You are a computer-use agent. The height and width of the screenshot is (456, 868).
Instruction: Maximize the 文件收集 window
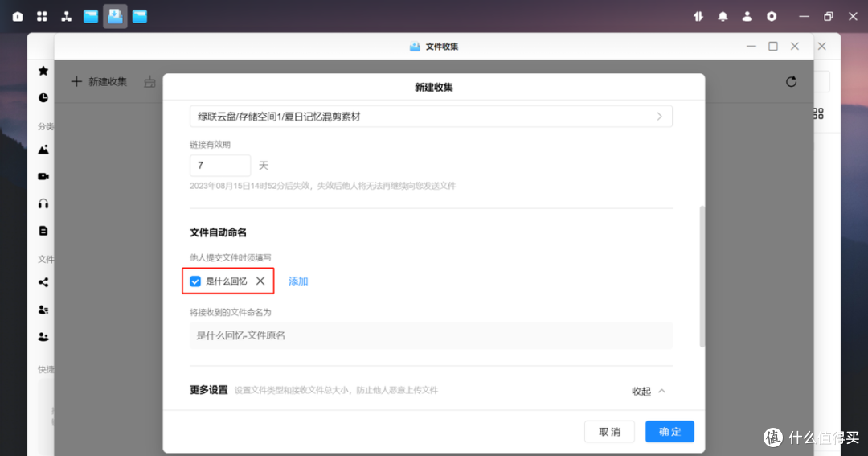click(x=773, y=47)
